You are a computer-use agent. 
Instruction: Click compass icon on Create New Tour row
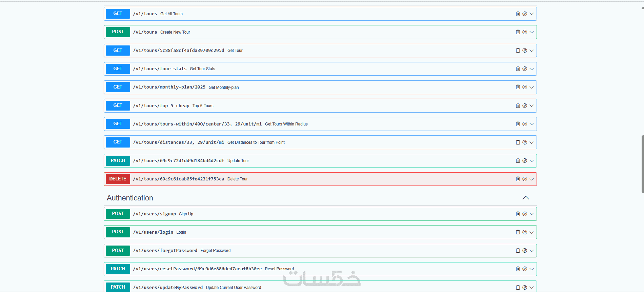[525, 32]
